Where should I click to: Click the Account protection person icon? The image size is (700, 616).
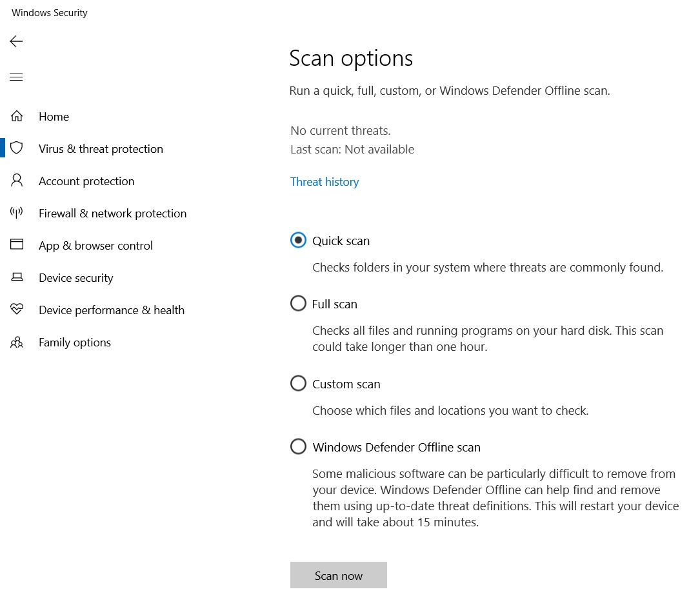[x=17, y=181]
